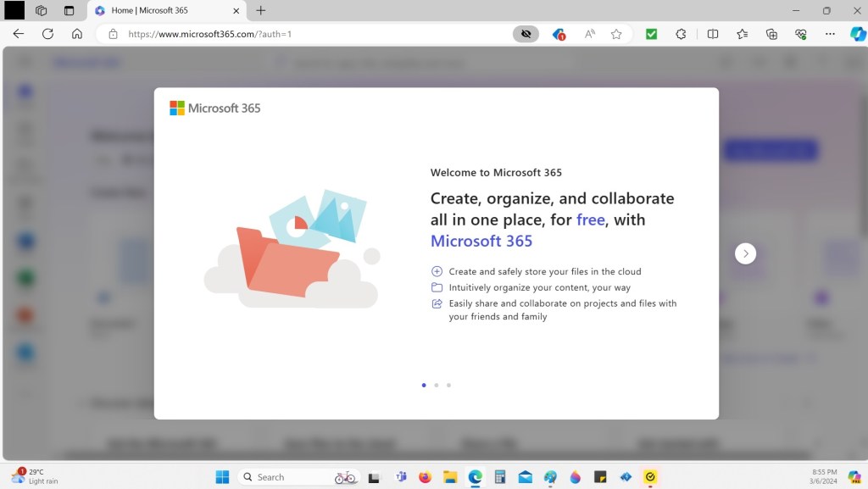Click the Microsoft 365 logo in dialog
This screenshot has width=868, height=489.
(215, 108)
